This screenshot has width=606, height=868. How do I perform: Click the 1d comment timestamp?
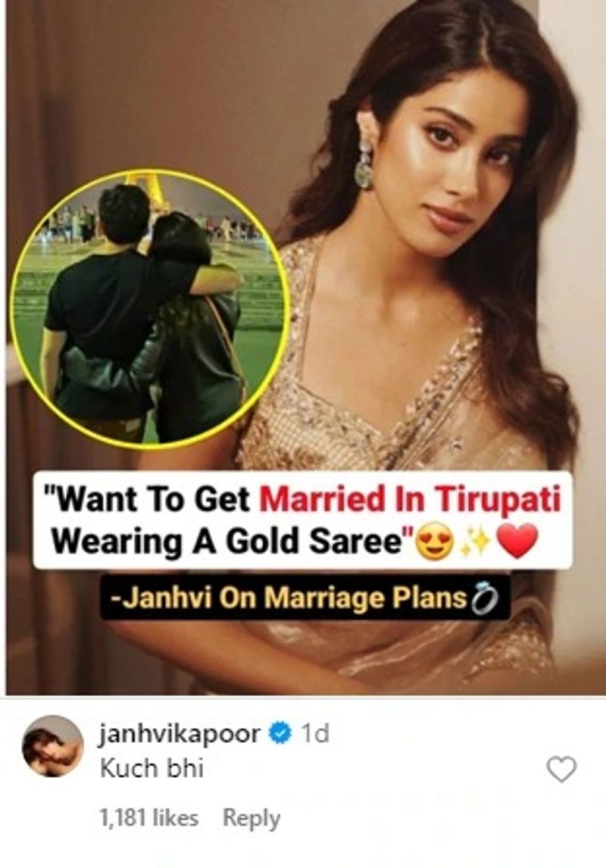[x=314, y=735]
